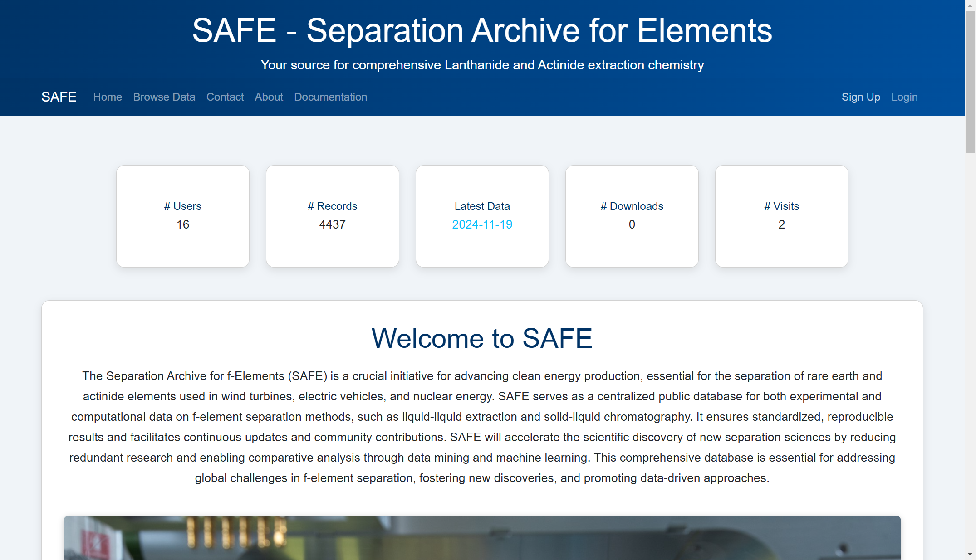The height and width of the screenshot is (560, 976).
Task: Click the # Downloads stat card
Action: 632,216
